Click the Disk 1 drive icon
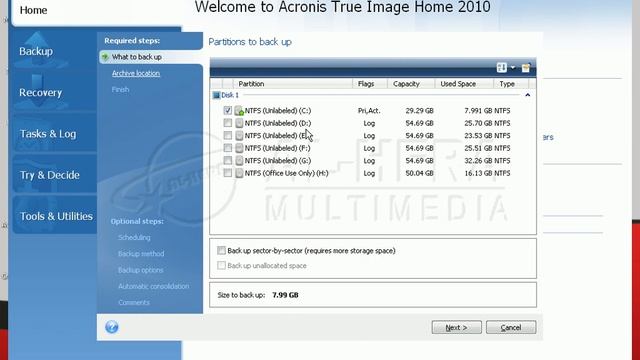640x360 pixels. [x=216, y=95]
